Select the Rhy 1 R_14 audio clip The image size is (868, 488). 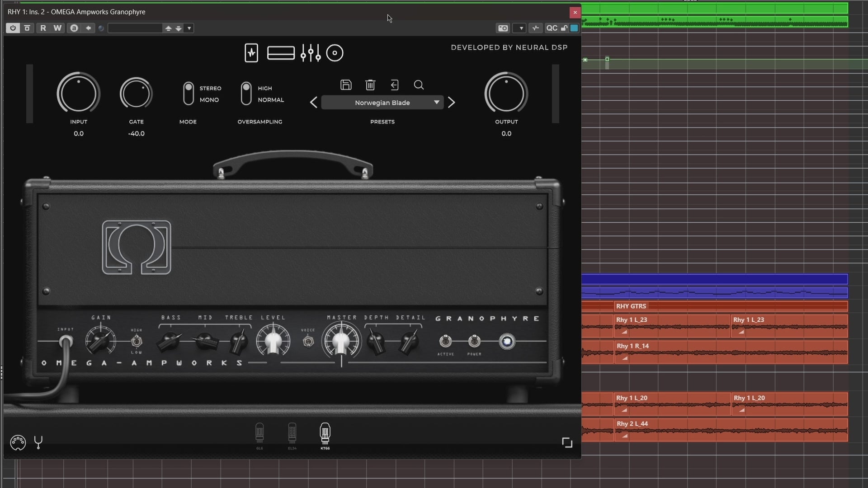click(731, 352)
